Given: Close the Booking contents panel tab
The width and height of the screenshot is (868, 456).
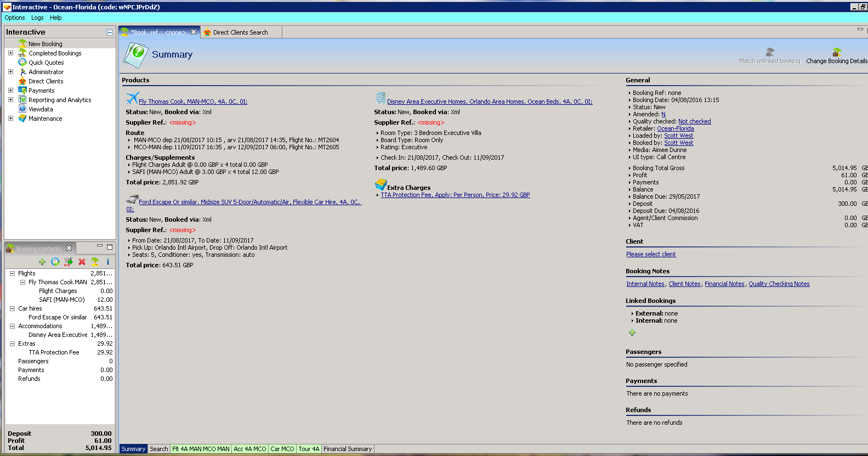Looking at the screenshot, I should pos(69,248).
